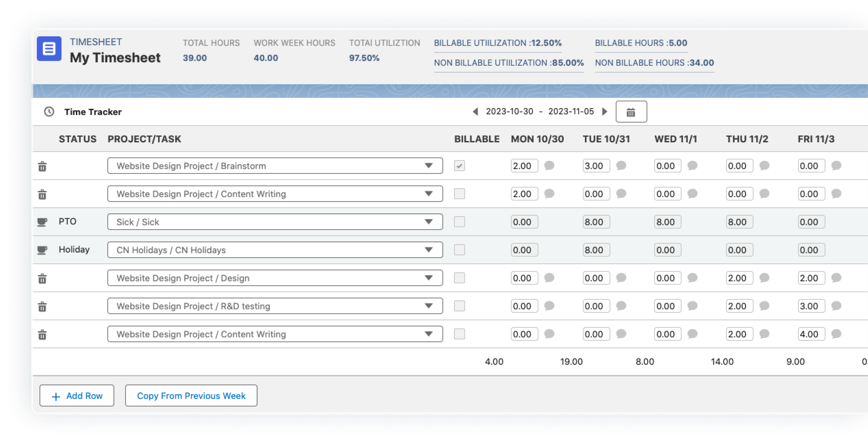Viewport: 868px width, 441px height.
Task: Uncheck Billable for Brainstorm row
Action: click(459, 166)
